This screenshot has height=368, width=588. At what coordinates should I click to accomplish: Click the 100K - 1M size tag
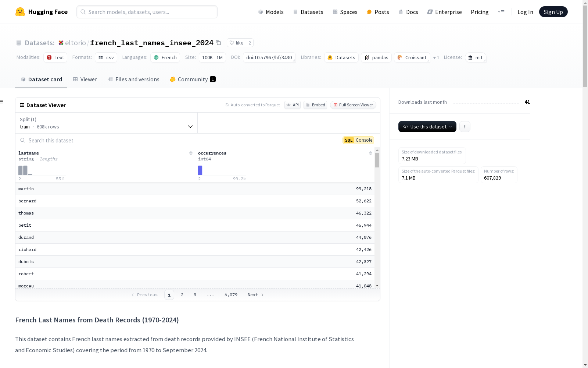212,57
